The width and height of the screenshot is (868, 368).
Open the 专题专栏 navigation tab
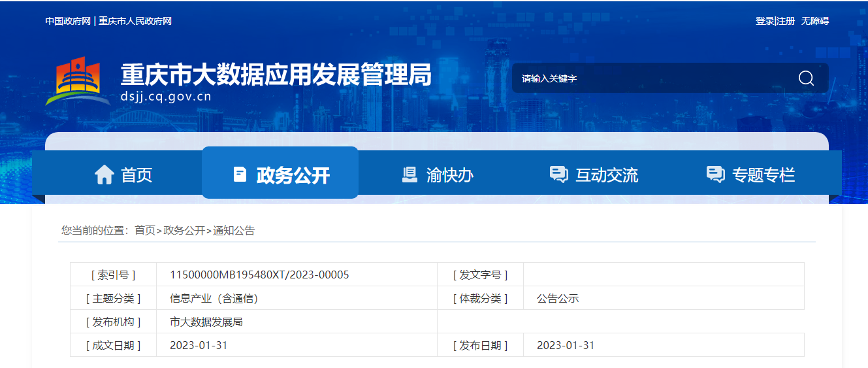[x=750, y=175]
